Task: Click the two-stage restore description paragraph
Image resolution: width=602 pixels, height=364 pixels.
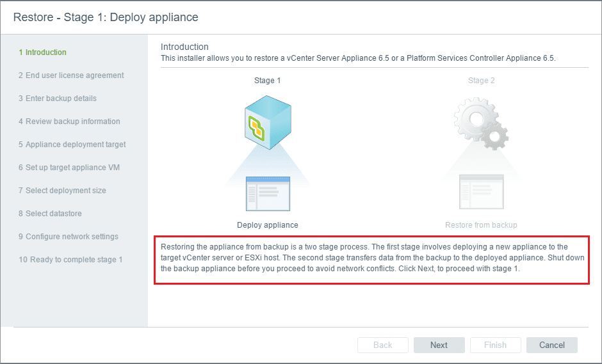Action: tap(371, 258)
